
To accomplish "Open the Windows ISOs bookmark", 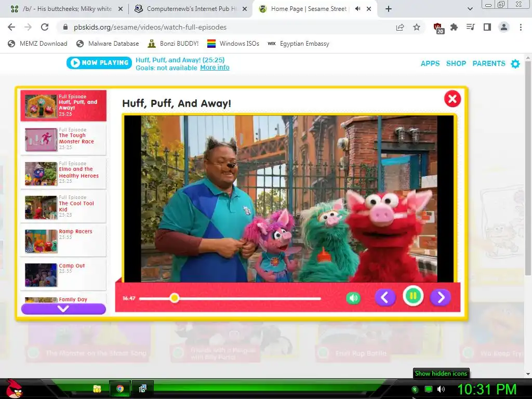I will click(233, 44).
